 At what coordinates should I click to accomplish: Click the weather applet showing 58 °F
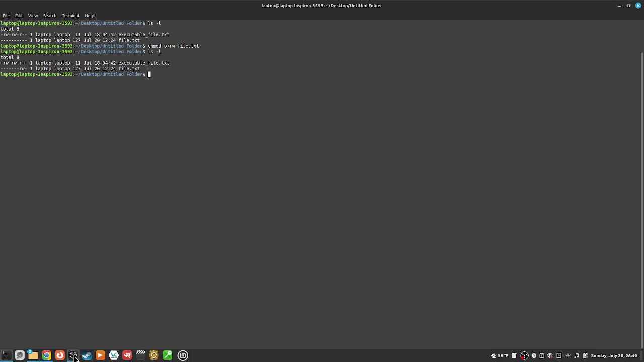(x=500, y=356)
